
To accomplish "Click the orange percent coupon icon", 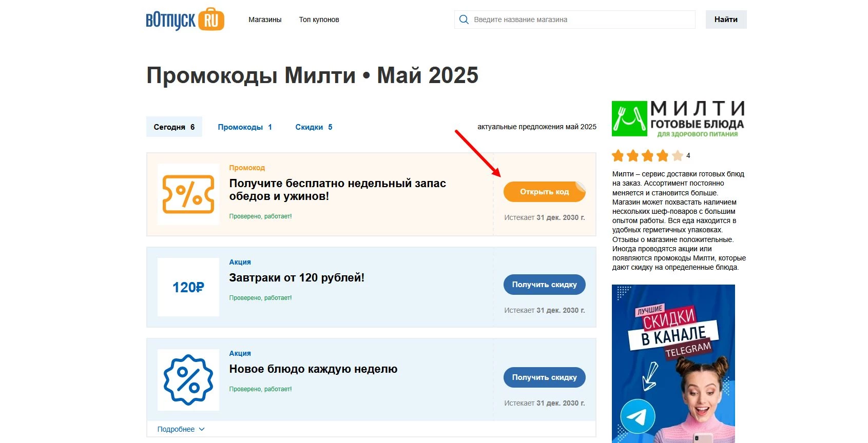I will [188, 194].
